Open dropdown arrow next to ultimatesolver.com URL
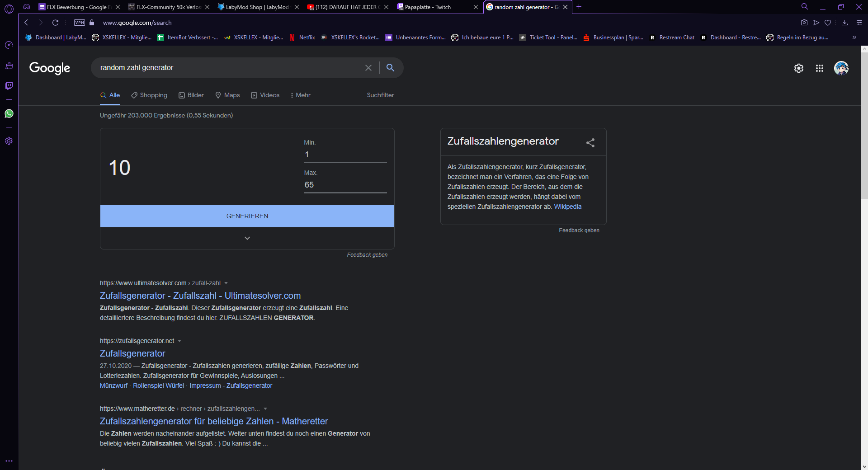868x470 pixels. [226, 283]
